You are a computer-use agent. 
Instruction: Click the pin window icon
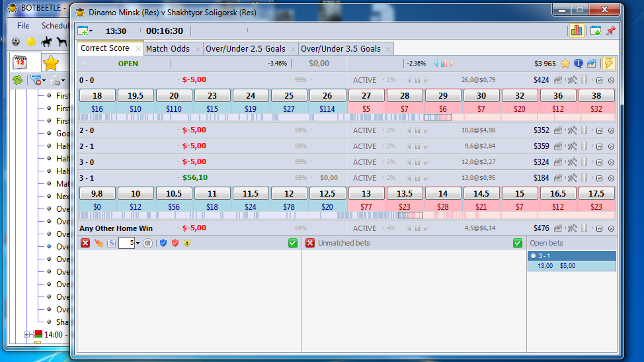coord(611,30)
